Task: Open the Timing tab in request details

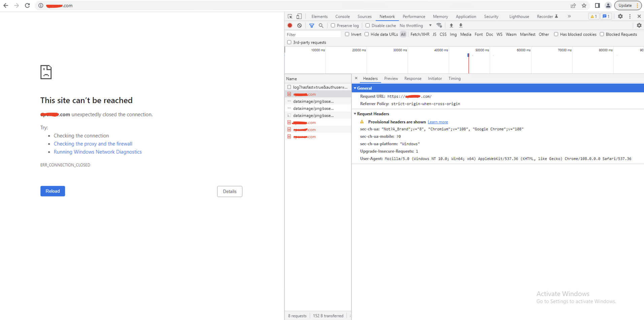Action: [454, 78]
